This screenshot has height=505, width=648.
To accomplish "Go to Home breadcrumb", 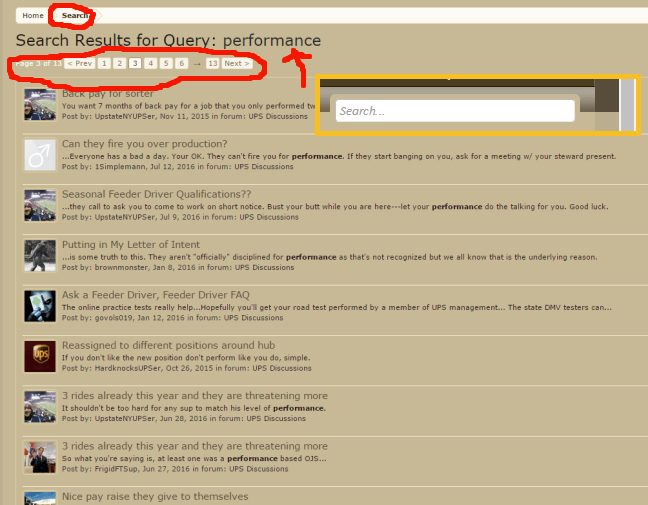I will (x=33, y=16).
